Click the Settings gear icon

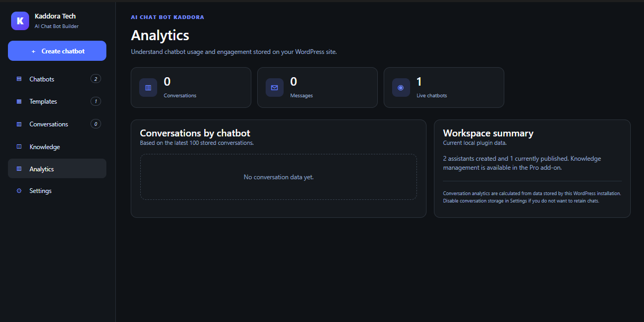[x=19, y=191]
